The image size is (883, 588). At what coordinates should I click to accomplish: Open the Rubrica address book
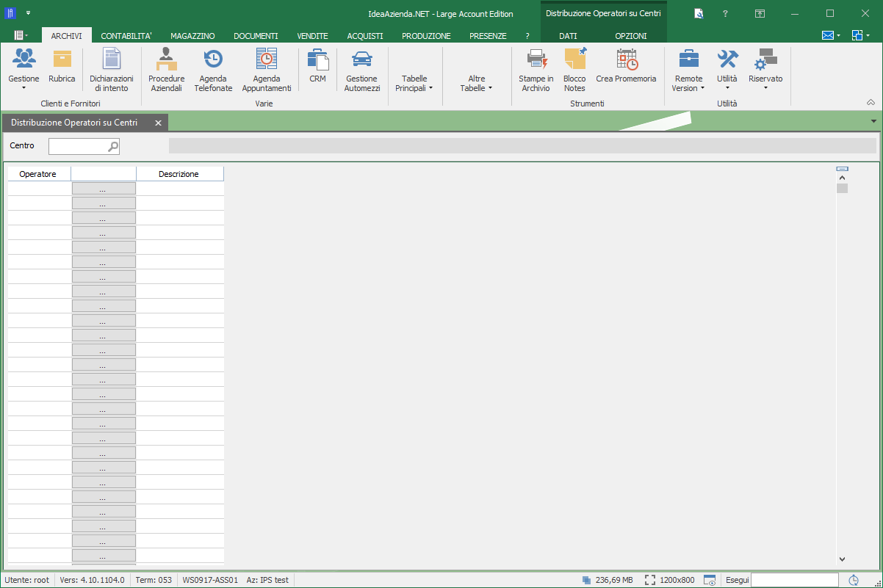[62, 59]
